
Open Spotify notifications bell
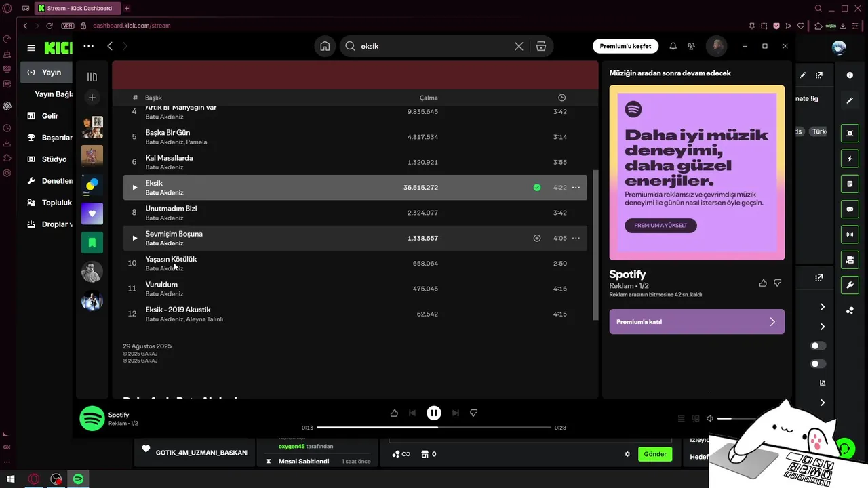point(673,46)
